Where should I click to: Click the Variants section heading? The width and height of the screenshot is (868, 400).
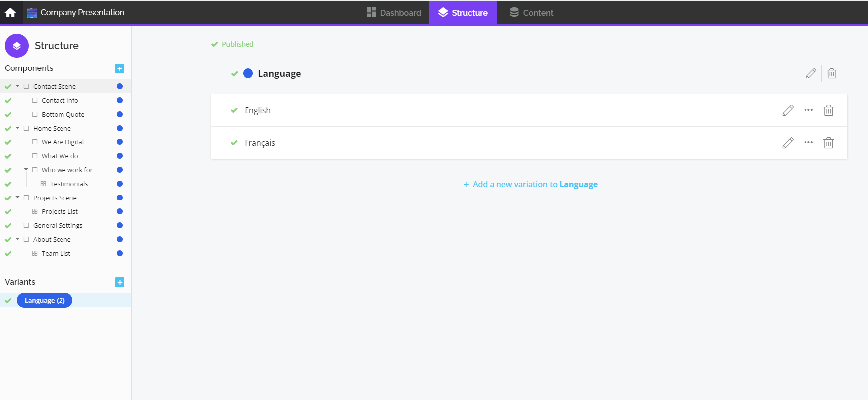[x=20, y=282]
